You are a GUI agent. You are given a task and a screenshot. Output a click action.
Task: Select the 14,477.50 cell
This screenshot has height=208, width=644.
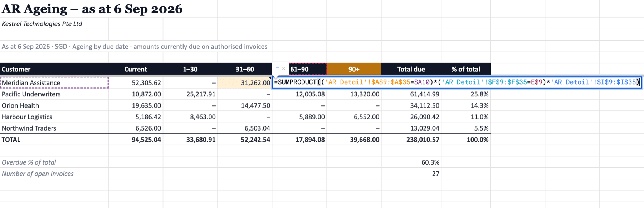pos(245,105)
